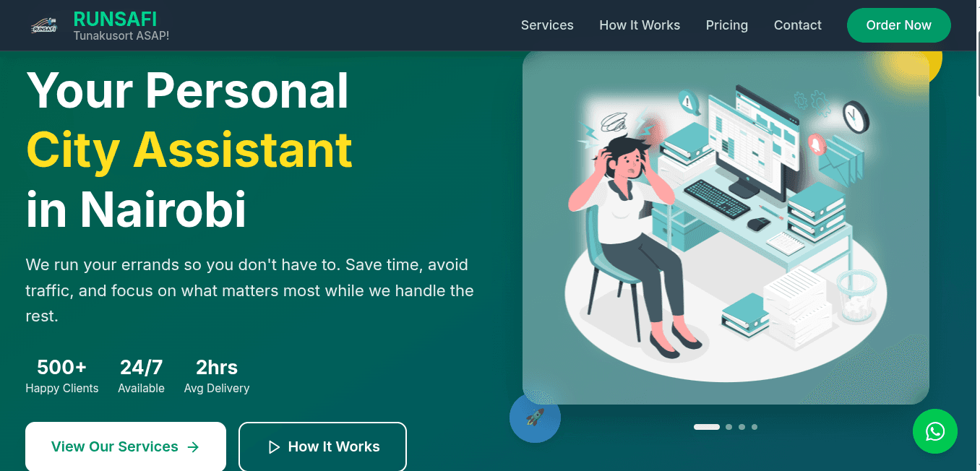This screenshot has width=980, height=471.
Task: Click the arrow icon in View Our Services
Action: [x=193, y=447]
